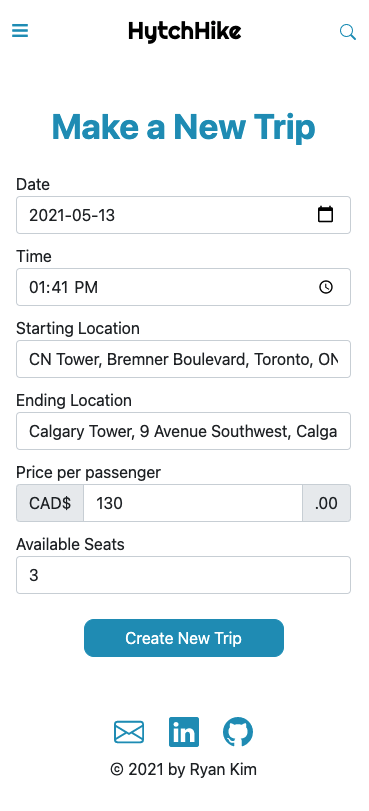Focus the Time input field
The image size is (369, 811).
point(183,287)
